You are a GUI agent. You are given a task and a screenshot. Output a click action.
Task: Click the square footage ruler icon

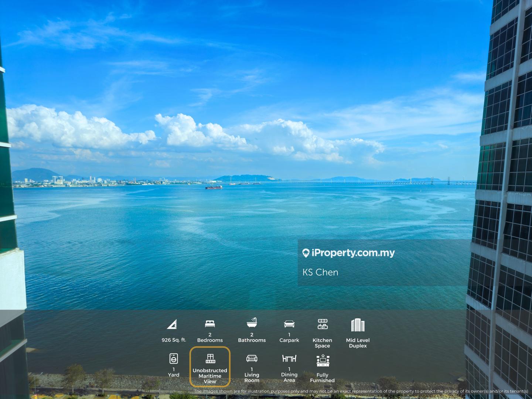[x=172, y=324]
